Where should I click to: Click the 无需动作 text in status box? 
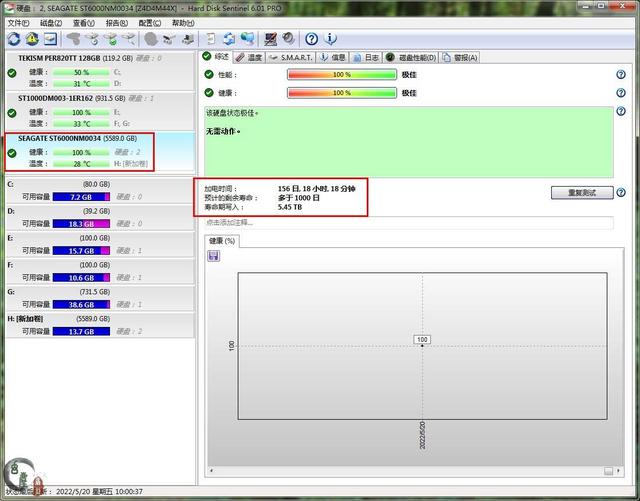223,131
